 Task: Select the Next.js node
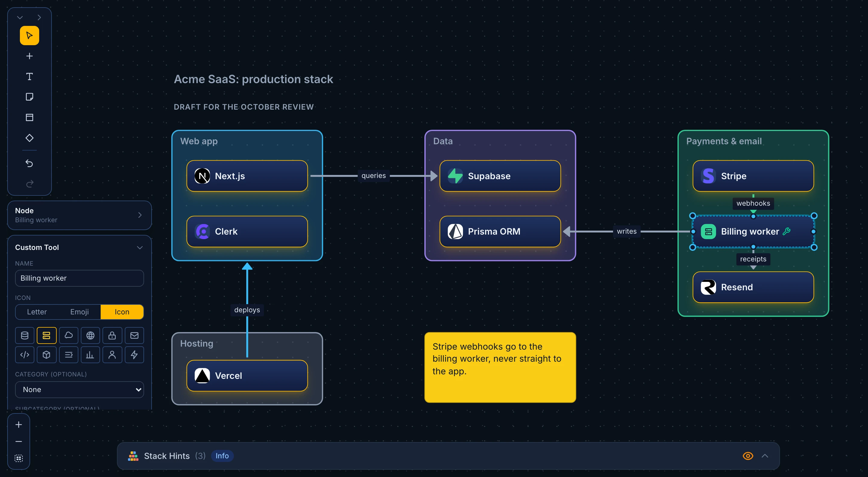point(247,176)
